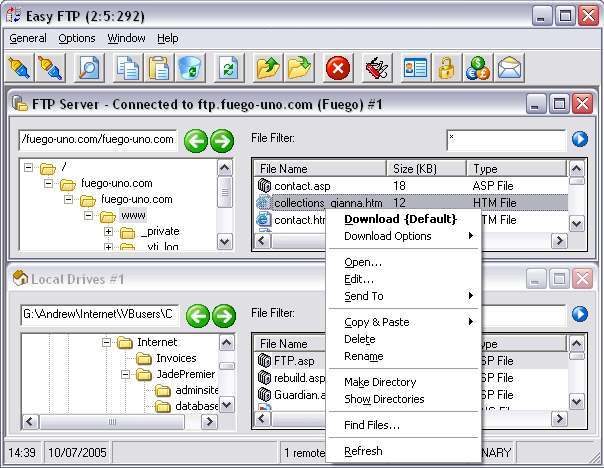Collapse the www folder in remote tree

pyautogui.click(x=88, y=216)
